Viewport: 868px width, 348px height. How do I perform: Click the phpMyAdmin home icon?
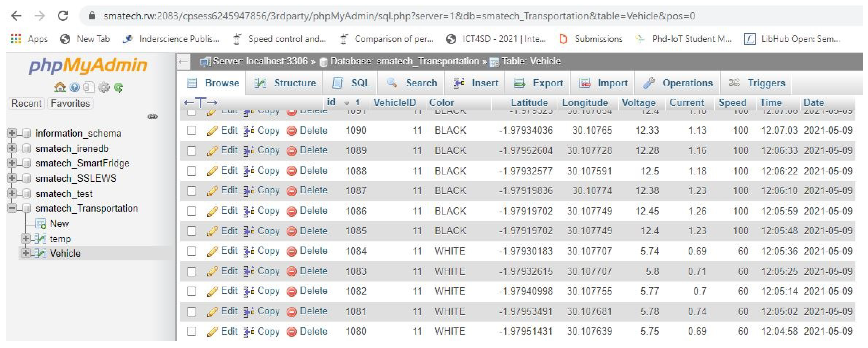pos(60,87)
